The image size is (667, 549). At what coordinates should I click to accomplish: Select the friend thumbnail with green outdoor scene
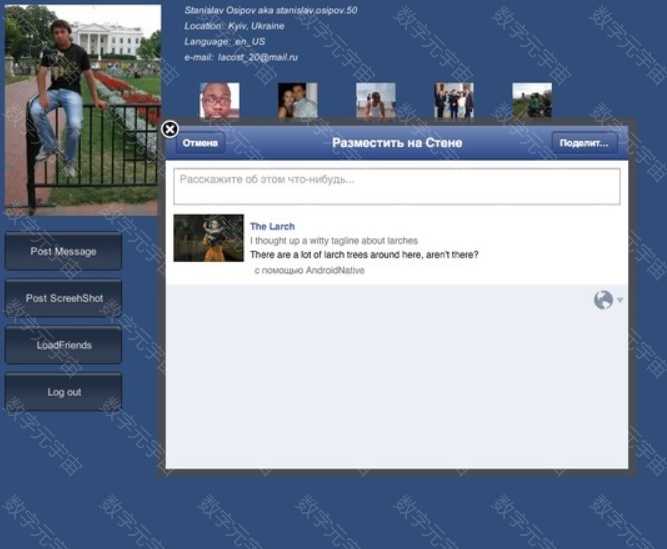[531, 100]
